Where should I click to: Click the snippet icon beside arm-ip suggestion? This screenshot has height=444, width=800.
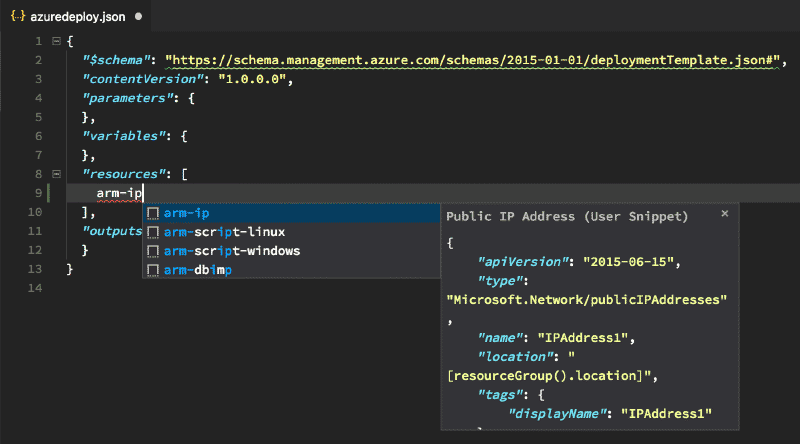click(x=153, y=213)
